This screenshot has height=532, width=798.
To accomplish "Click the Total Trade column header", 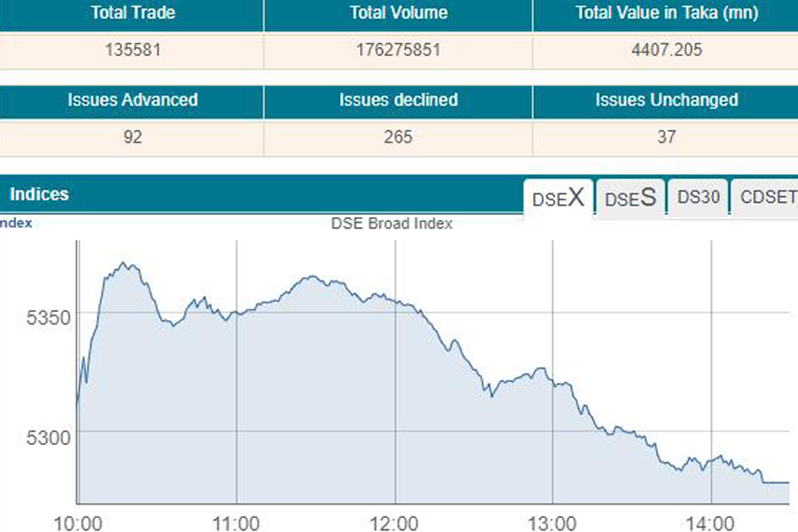I will [x=132, y=14].
